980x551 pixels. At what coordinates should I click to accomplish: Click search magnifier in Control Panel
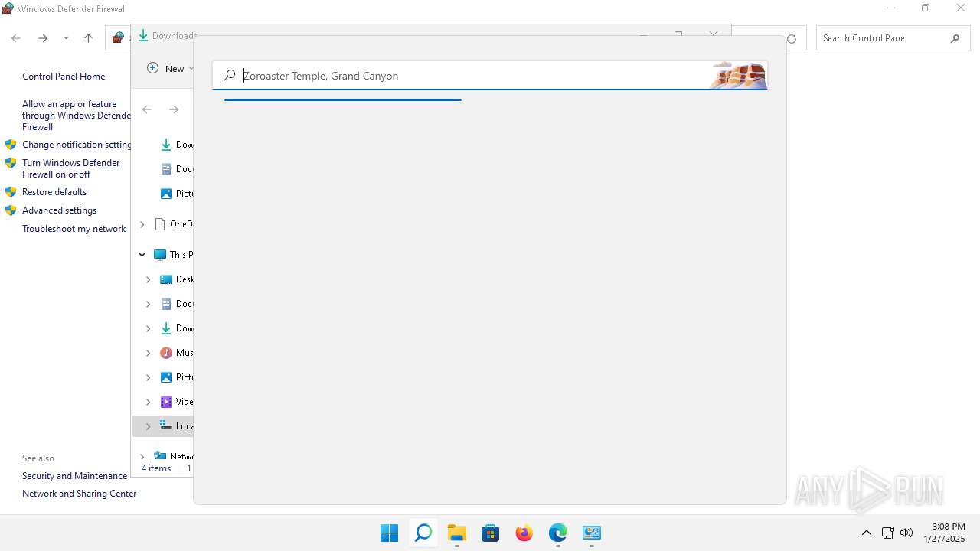pyautogui.click(x=955, y=38)
